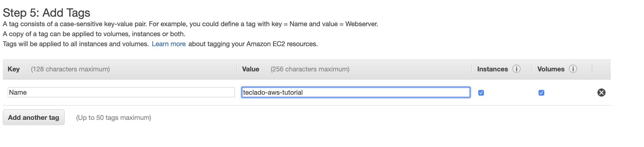Click the 256 characters maximum hint text

310,69
